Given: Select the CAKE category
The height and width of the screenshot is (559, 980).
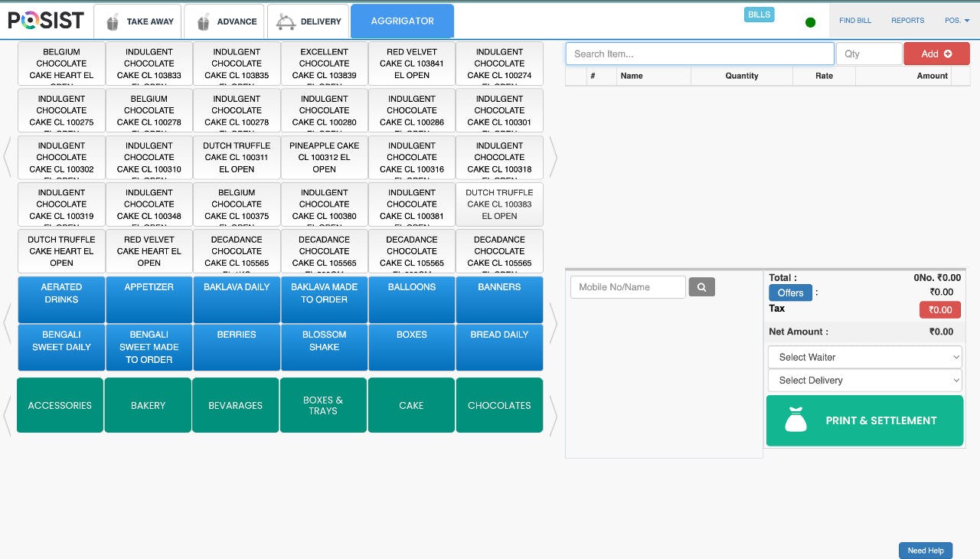Looking at the screenshot, I should 411,405.
